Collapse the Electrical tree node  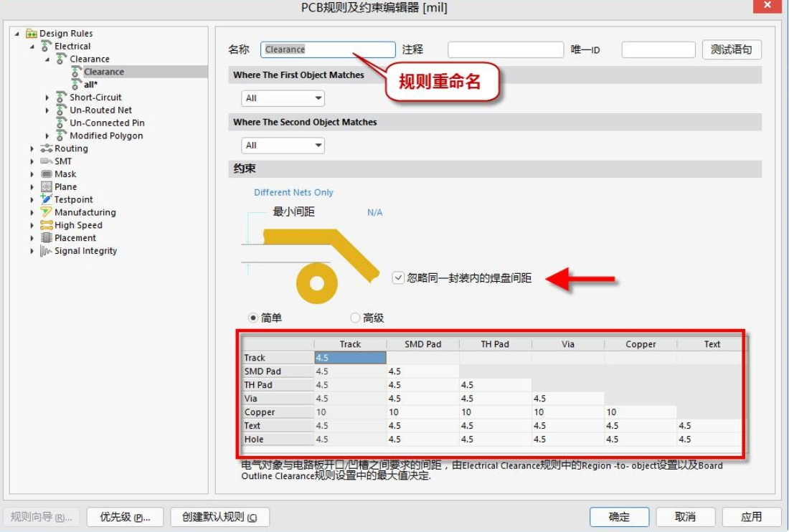pyautogui.click(x=32, y=47)
